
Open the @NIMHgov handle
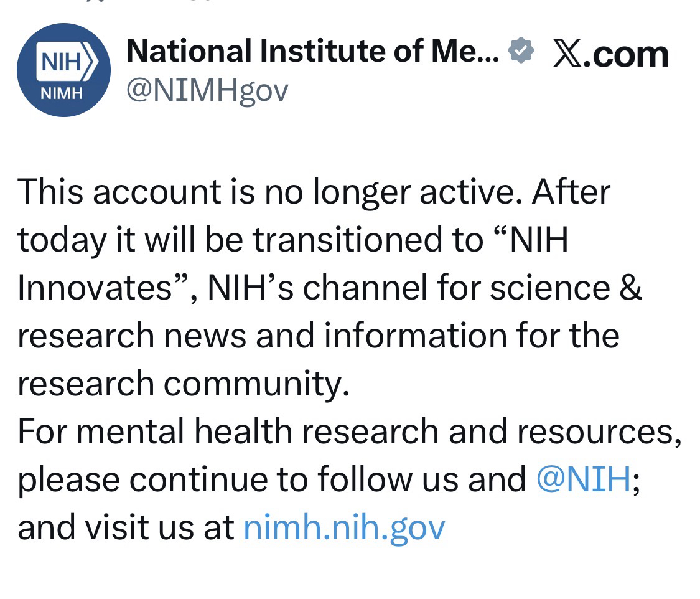207,91
